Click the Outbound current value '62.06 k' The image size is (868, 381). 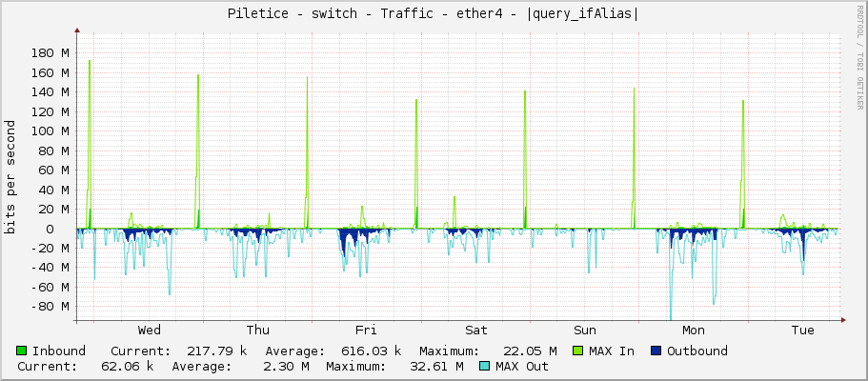click(128, 366)
